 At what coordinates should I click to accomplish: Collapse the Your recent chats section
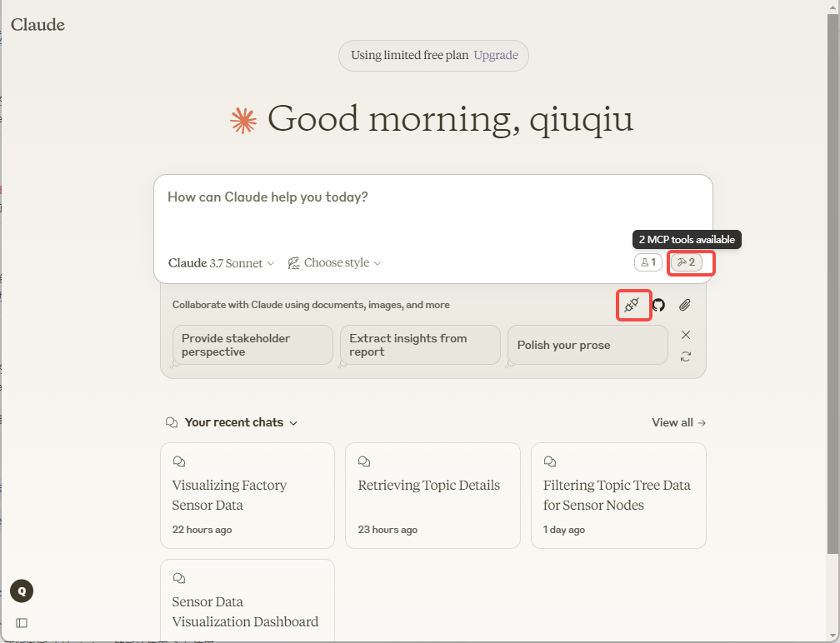pos(293,423)
